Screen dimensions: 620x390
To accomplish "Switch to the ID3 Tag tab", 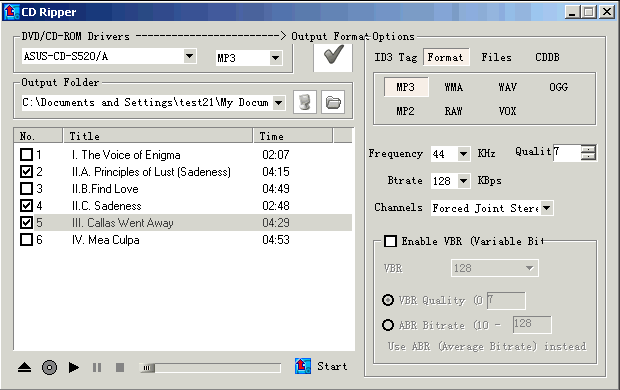I will pos(396,57).
